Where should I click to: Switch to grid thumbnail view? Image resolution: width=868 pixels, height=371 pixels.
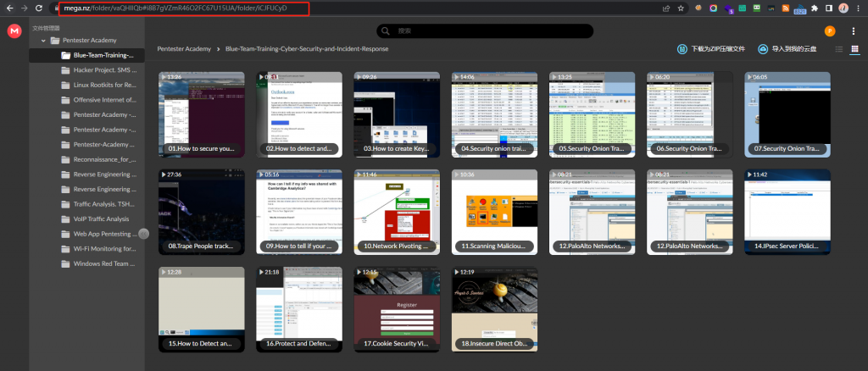854,49
